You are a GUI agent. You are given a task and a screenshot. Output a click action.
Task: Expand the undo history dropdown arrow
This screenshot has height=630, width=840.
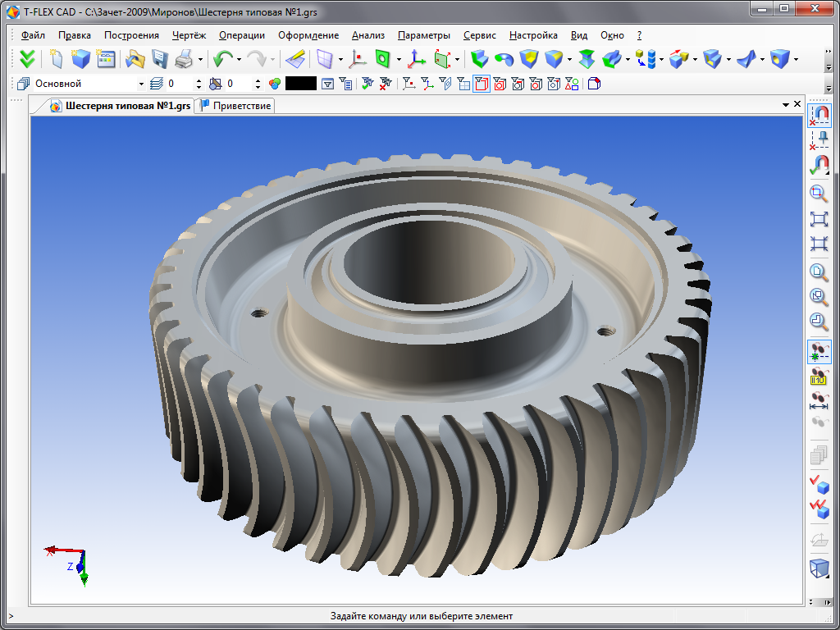coord(239,59)
